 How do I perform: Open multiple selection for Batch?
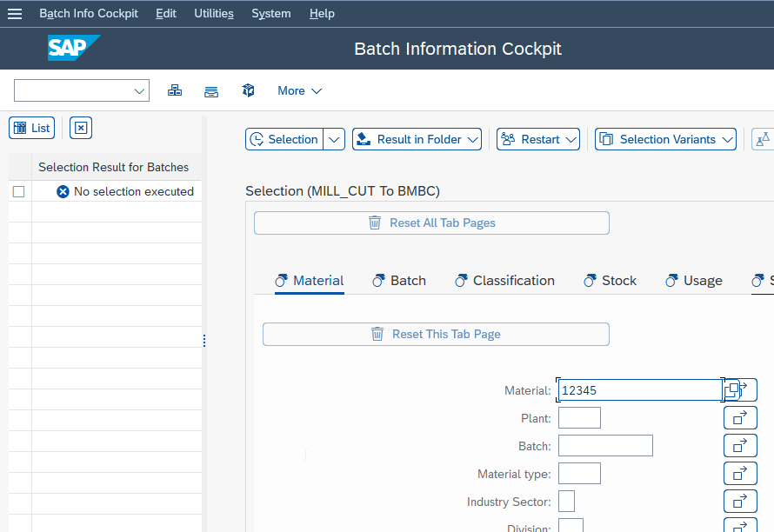point(740,446)
